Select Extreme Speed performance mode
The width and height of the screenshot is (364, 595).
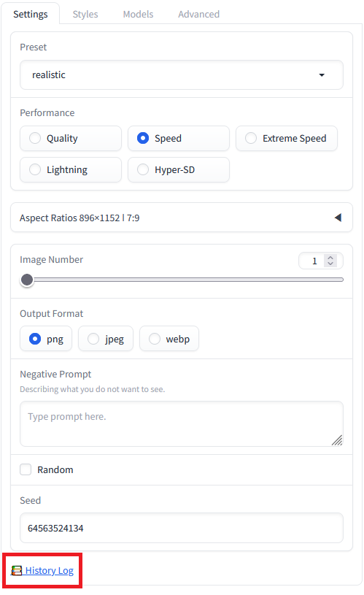coord(287,138)
